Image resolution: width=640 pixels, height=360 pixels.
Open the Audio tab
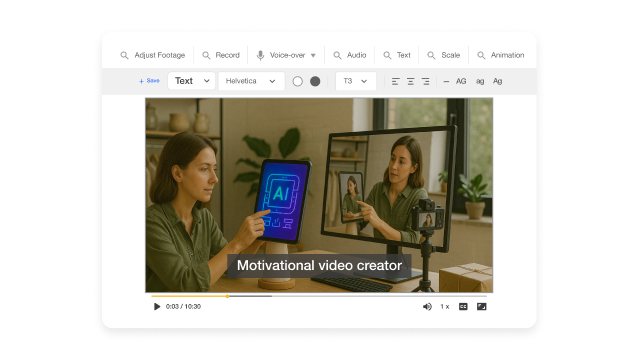click(x=350, y=55)
